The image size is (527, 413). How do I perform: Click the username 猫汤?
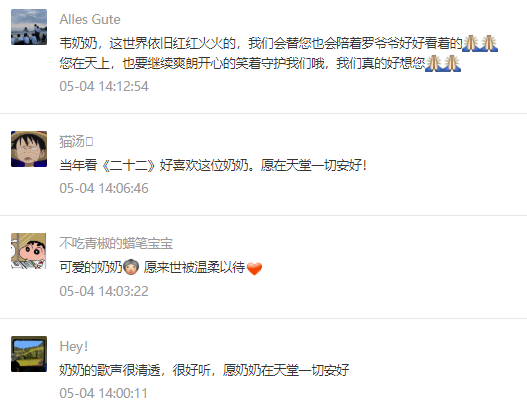pyautogui.click(x=76, y=141)
